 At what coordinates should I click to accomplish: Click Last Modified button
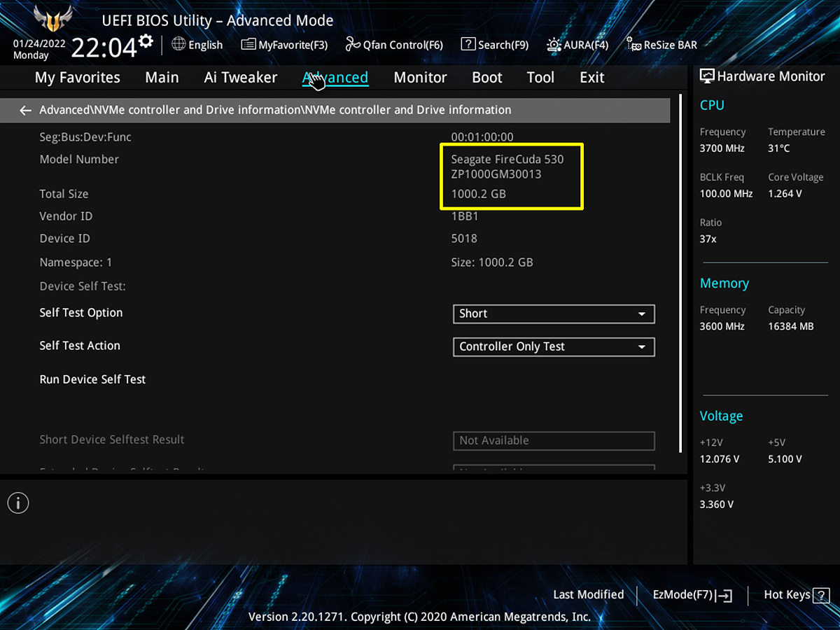pos(588,594)
